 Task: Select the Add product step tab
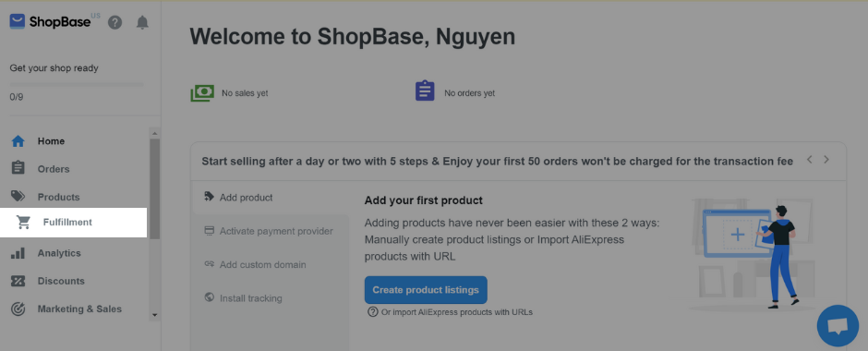click(x=271, y=197)
